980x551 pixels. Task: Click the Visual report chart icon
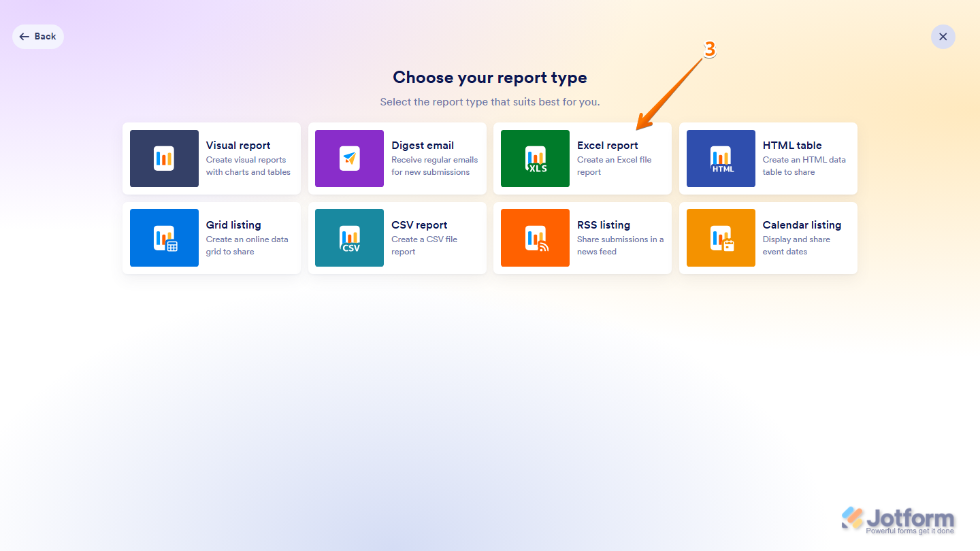pos(164,158)
